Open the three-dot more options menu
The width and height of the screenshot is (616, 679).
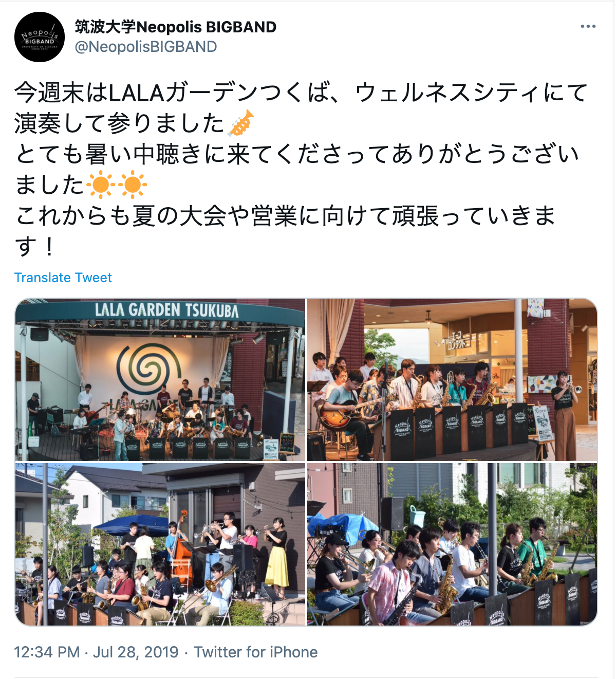tap(588, 26)
